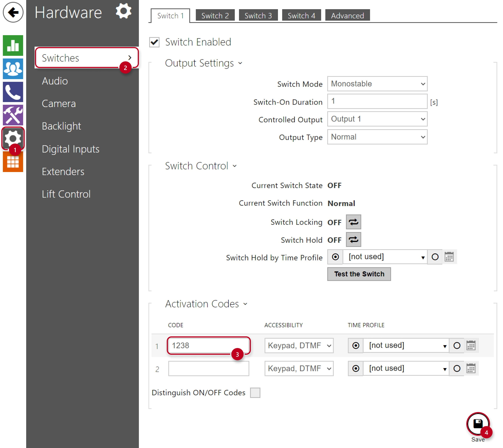Open the phone Calling section icon

click(x=13, y=92)
